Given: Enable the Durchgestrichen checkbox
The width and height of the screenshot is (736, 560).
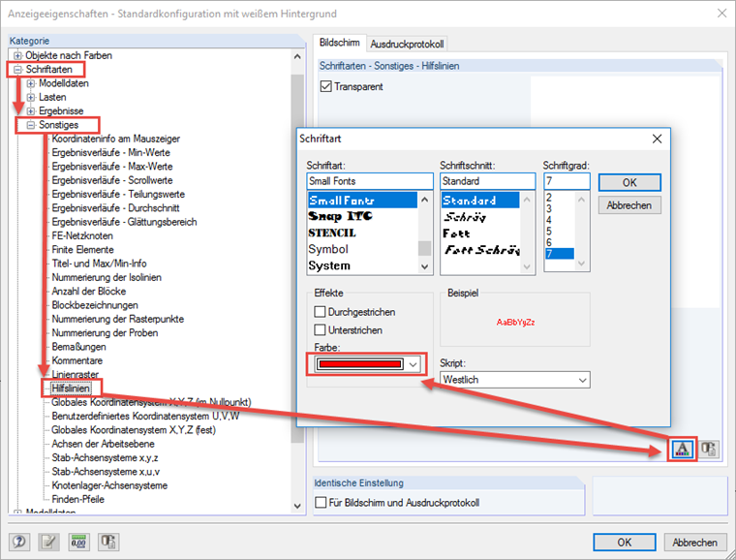Looking at the screenshot, I should tap(320, 312).
